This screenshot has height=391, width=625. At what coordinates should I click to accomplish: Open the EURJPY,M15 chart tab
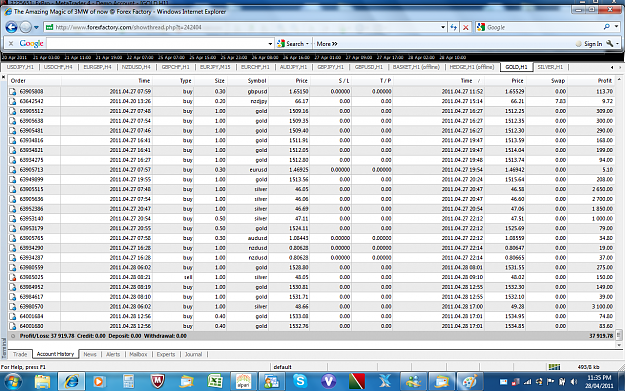tap(215, 67)
